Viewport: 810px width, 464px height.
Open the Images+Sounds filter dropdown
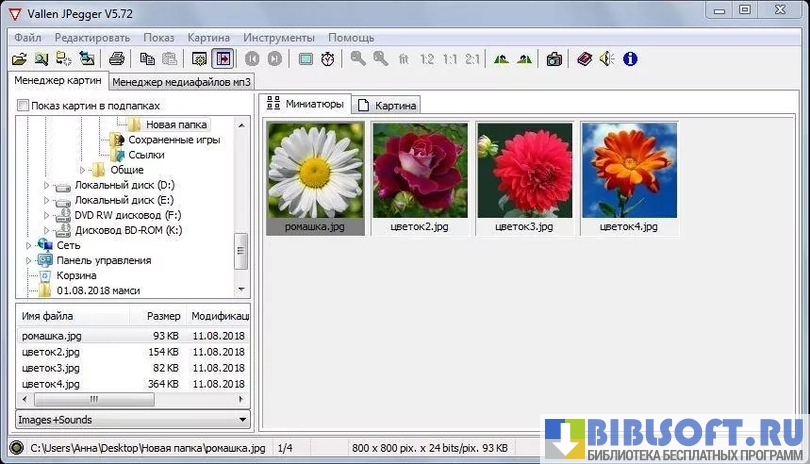[x=132, y=420]
